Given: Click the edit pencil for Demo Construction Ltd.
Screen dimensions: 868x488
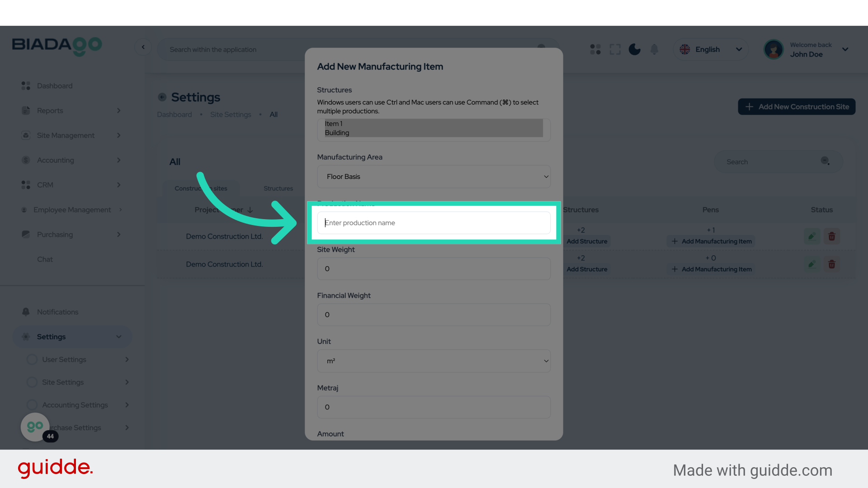Looking at the screenshot, I should point(811,236).
